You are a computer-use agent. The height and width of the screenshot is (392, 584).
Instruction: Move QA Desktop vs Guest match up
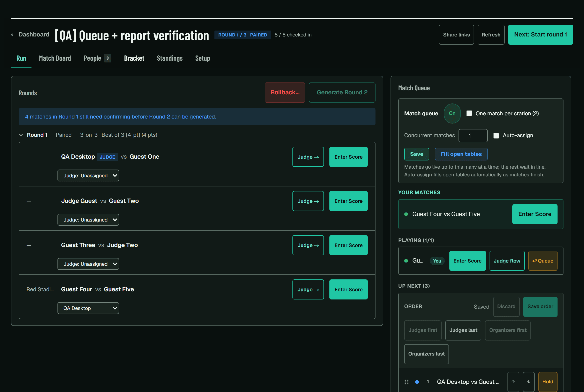click(x=513, y=382)
